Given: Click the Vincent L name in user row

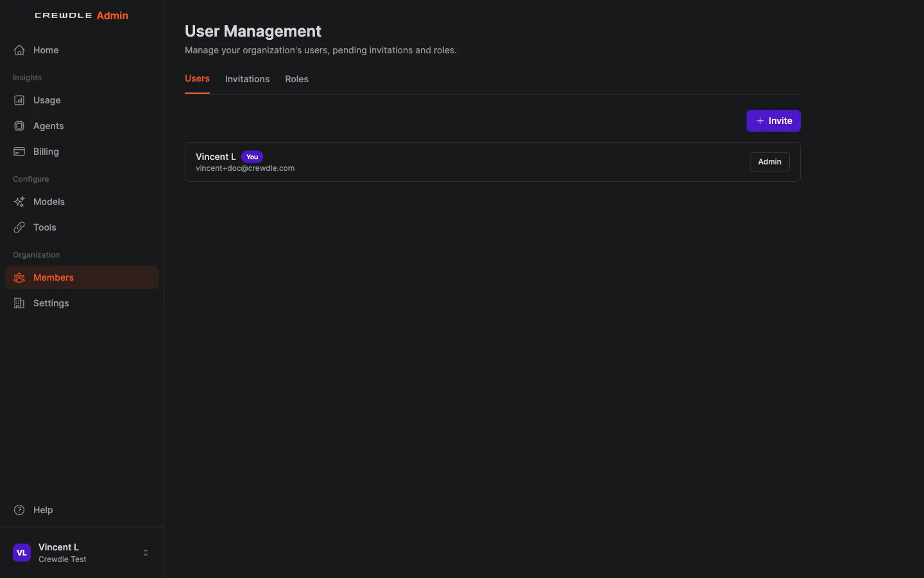Looking at the screenshot, I should click(x=216, y=157).
